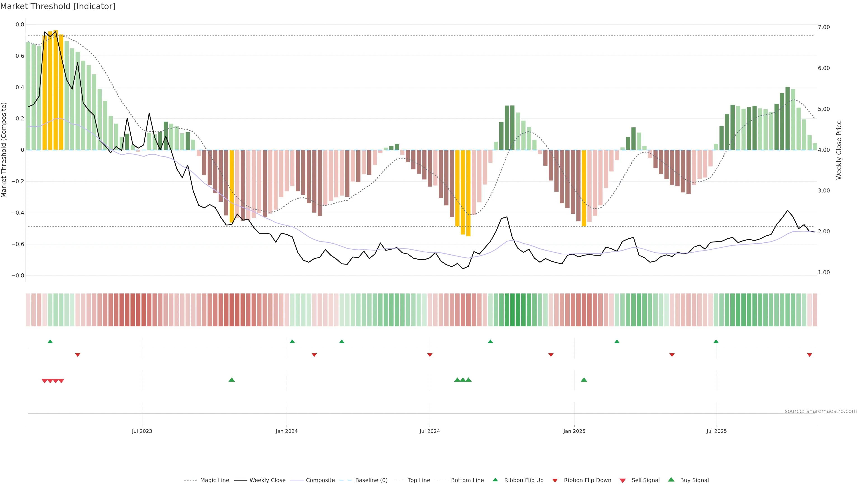Click the lone buy signal marker in late 2023
Viewport: 868px width, 488px height.
pos(231,380)
